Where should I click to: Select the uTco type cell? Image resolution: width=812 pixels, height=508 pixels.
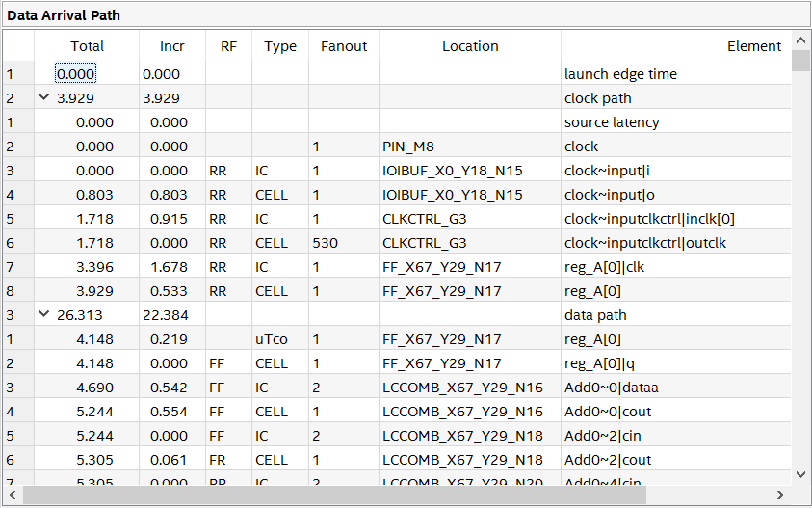(x=280, y=339)
